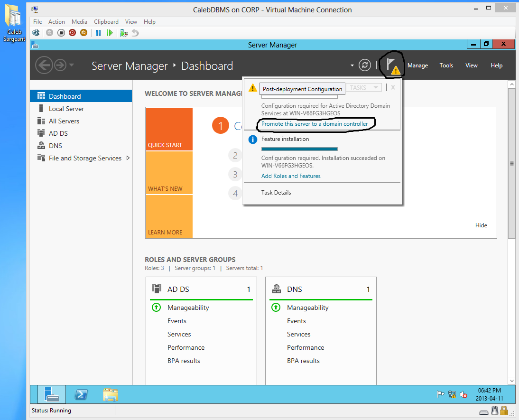
Task: Pause the virtual machine
Action: [x=98, y=33]
